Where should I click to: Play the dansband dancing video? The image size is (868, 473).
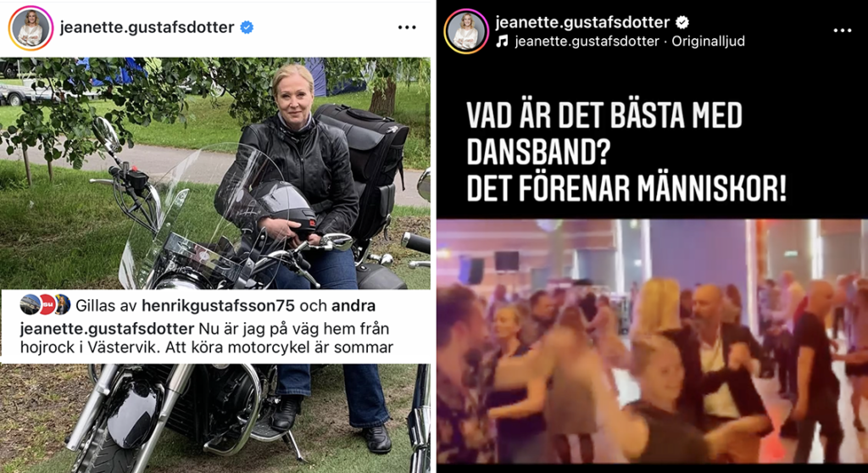(652, 341)
